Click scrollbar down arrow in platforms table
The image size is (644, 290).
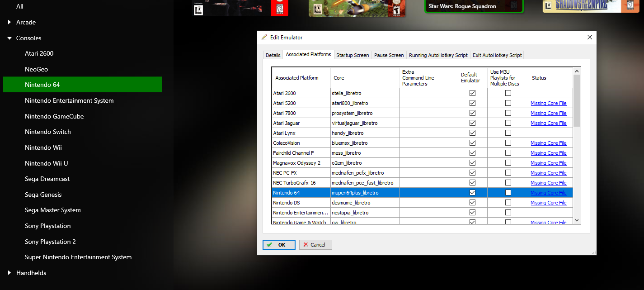coord(577,220)
